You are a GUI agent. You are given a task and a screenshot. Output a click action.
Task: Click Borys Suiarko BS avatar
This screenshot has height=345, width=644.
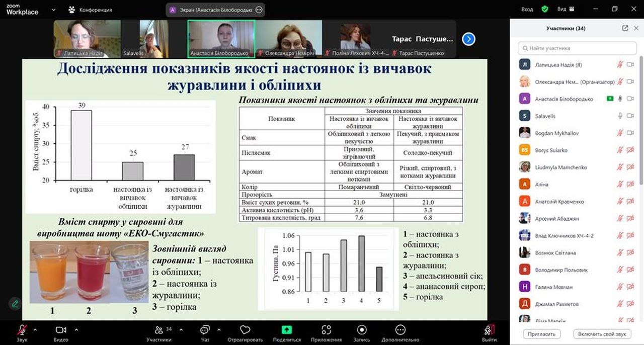525,150
